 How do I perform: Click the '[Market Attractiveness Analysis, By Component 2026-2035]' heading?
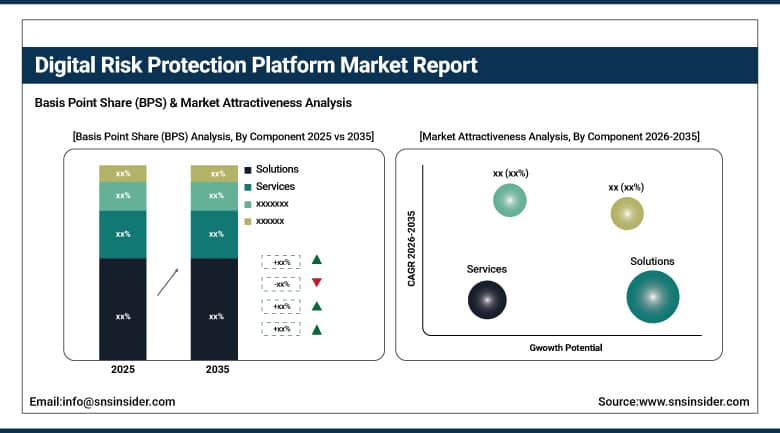pos(560,136)
